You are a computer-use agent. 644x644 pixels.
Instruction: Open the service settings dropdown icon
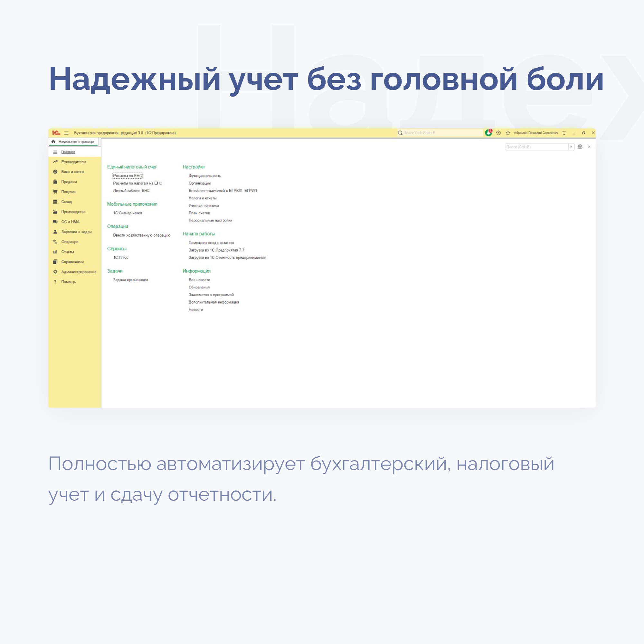click(564, 133)
